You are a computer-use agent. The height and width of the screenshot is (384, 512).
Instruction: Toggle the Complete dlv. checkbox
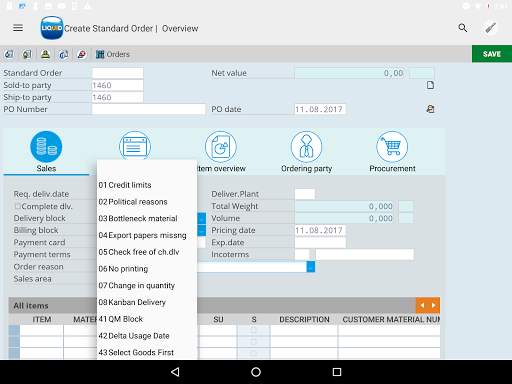tap(18, 206)
